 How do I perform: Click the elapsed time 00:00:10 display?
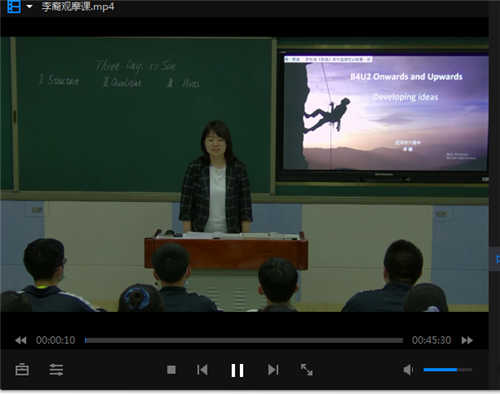(56, 340)
